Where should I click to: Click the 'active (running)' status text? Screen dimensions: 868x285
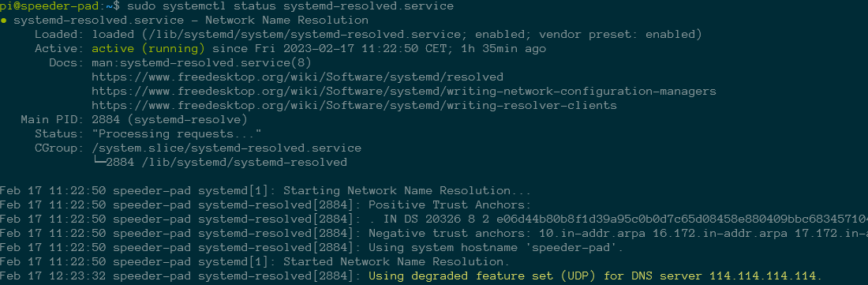pyautogui.click(x=148, y=49)
